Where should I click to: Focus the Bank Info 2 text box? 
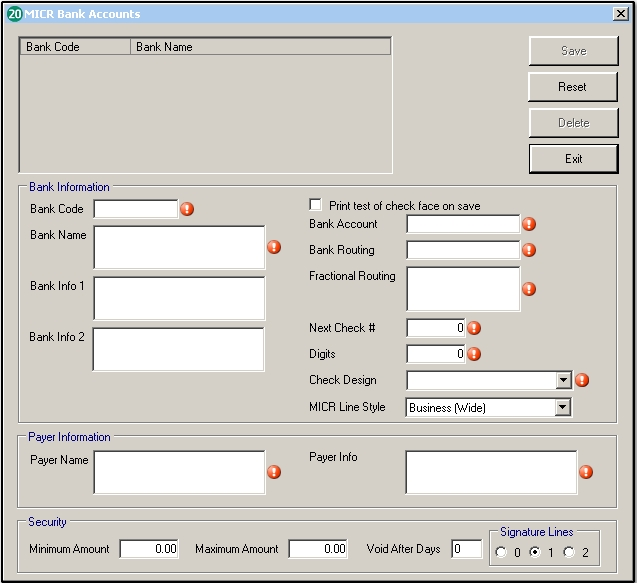point(178,349)
